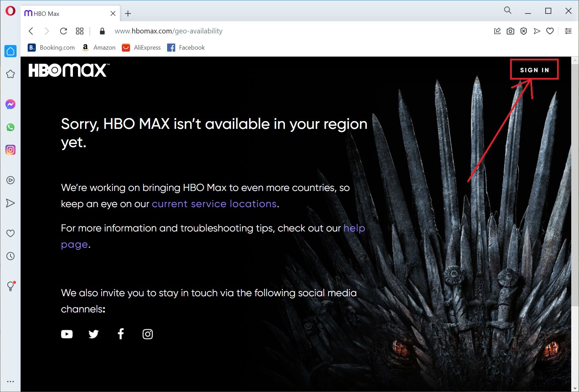Go back to previous page
The width and height of the screenshot is (579, 392).
(x=31, y=31)
